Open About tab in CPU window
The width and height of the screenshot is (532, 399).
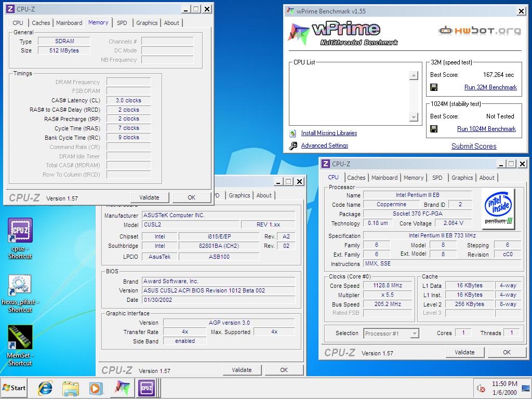point(487,178)
